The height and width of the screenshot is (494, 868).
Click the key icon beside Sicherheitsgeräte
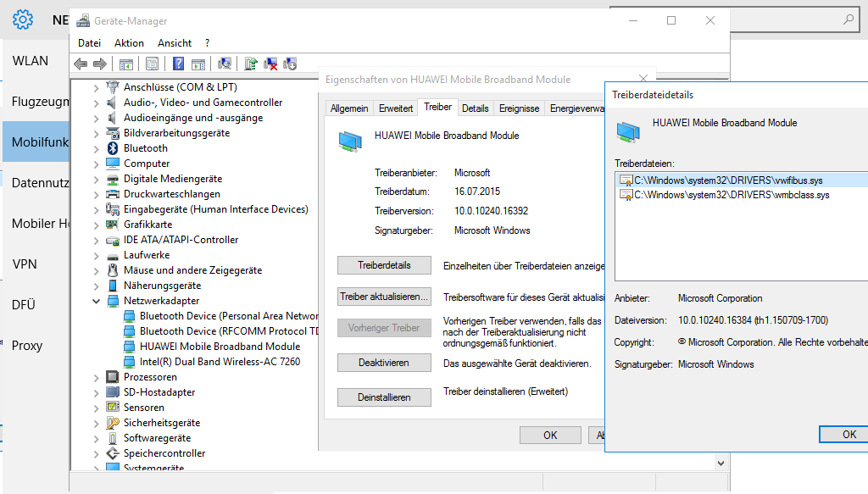[113, 423]
